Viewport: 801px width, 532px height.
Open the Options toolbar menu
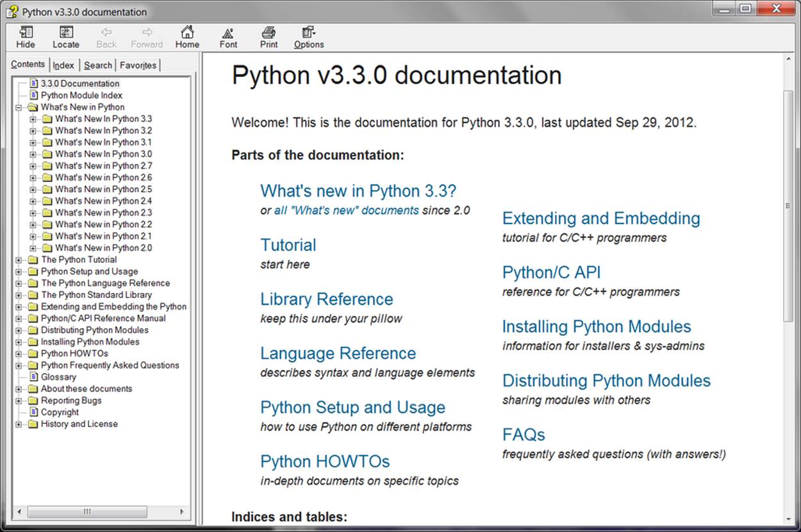(x=309, y=37)
